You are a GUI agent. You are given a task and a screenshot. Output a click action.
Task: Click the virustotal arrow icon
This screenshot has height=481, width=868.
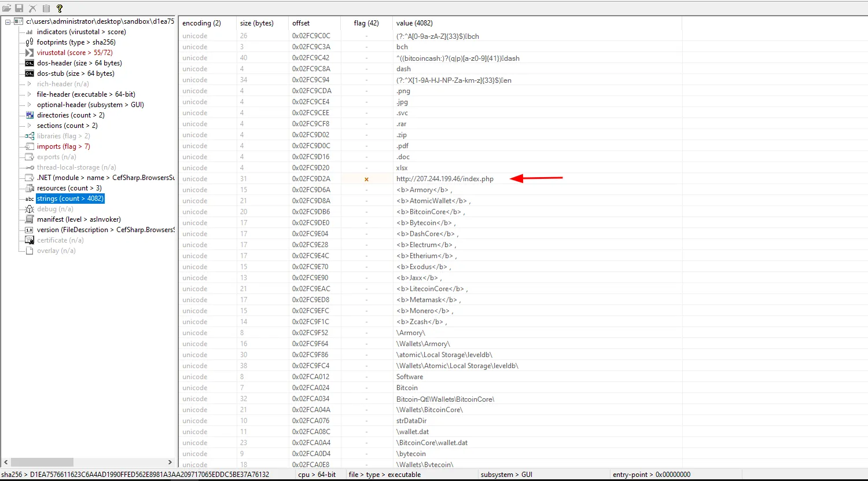pyautogui.click(x=30, y=53)
